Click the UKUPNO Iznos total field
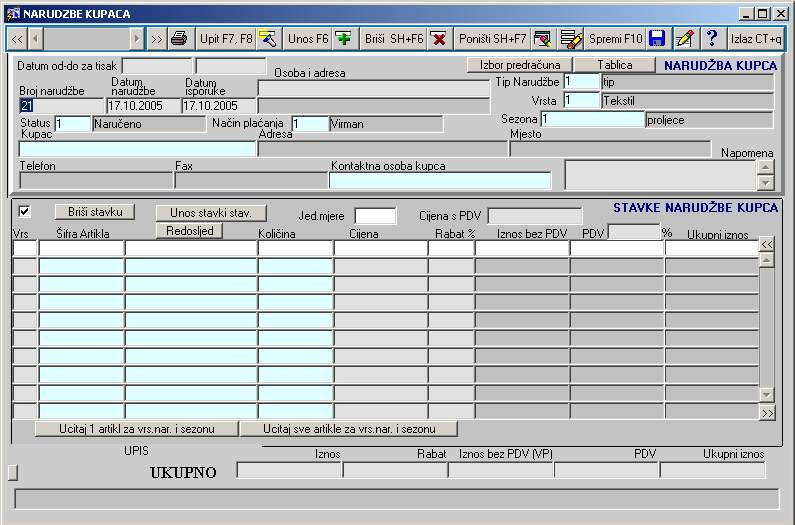Screen dimensions: 795x525 coord(289,470)
